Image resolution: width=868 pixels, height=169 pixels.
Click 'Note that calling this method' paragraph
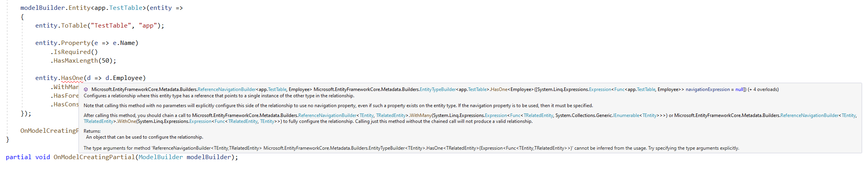(338, 106)
